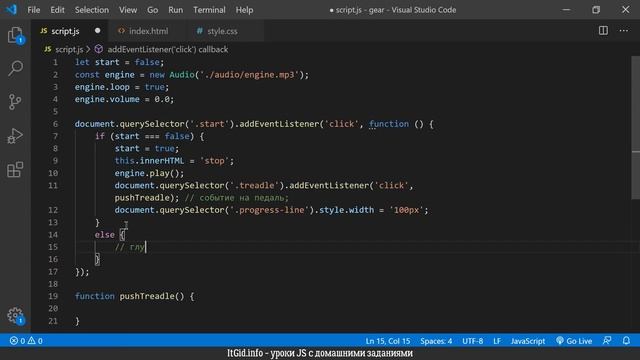Click the 'else' keyword on line 14
Screen dimensions: 640x360
(104, 235)
